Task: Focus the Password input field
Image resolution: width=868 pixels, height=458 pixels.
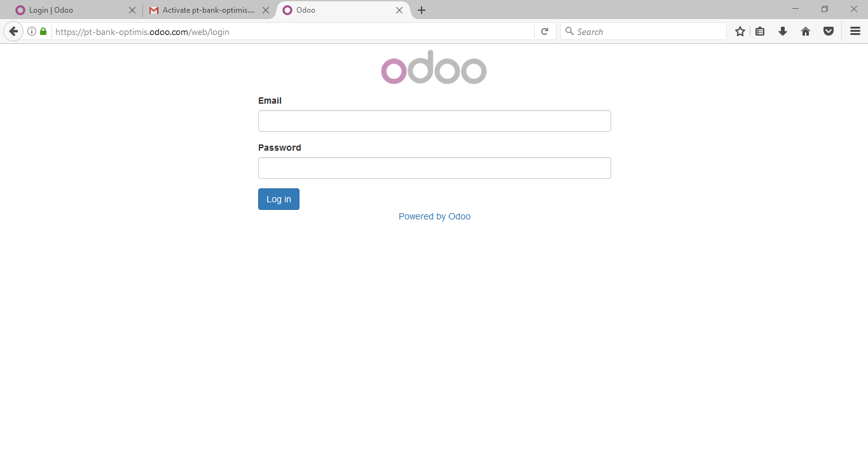Action: [434, 168]
